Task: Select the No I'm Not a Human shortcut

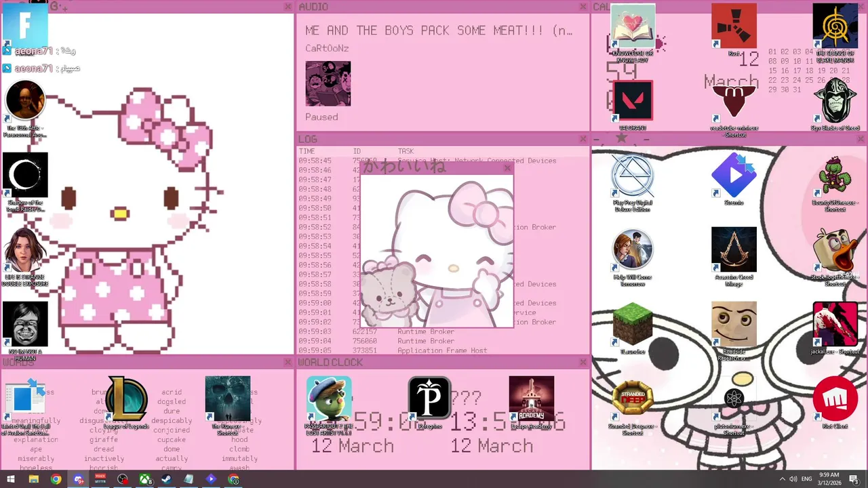Action: [25, 332]
